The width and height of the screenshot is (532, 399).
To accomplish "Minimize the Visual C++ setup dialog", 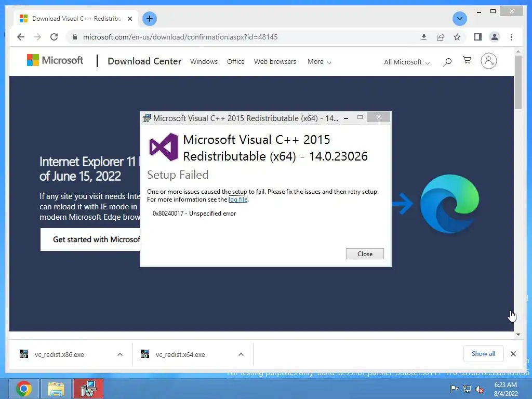I will click(x=346, y=118).
